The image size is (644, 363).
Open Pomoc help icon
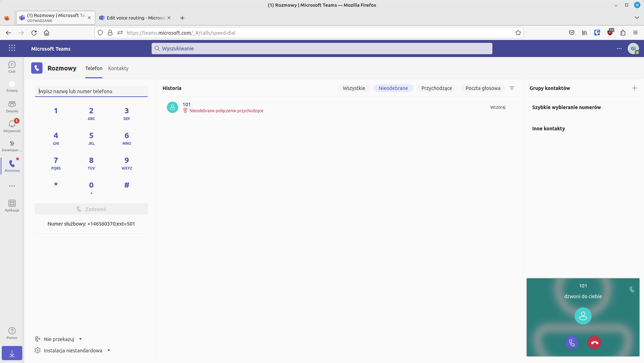tap(12, 333)
